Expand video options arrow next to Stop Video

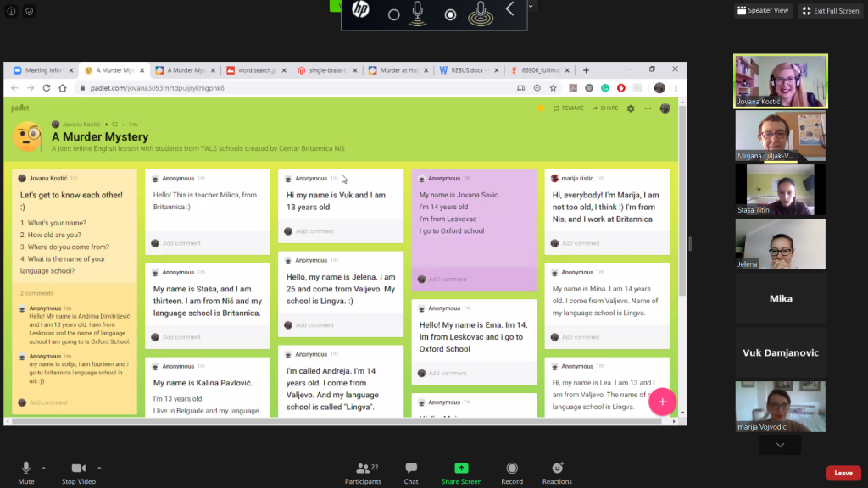tap(99, 468)
